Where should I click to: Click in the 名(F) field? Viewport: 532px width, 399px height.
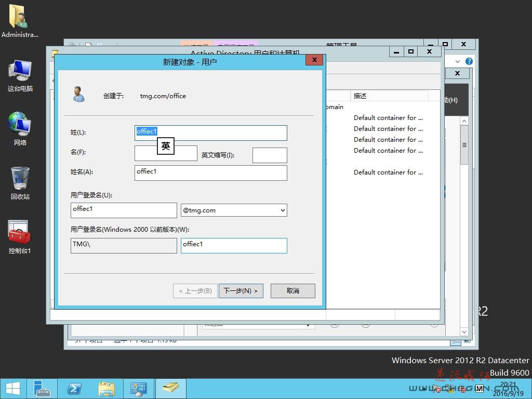click(166, 153)
